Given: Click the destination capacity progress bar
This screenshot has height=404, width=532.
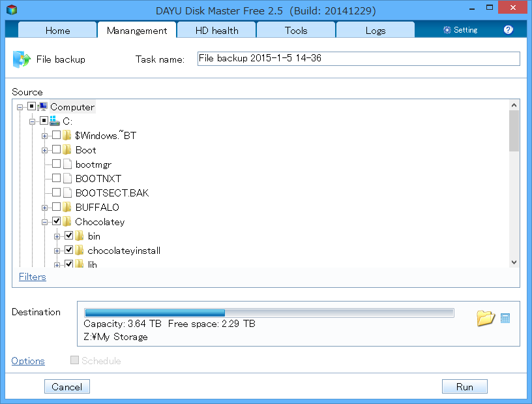Looking at the screenshot, I should [269, 313].
